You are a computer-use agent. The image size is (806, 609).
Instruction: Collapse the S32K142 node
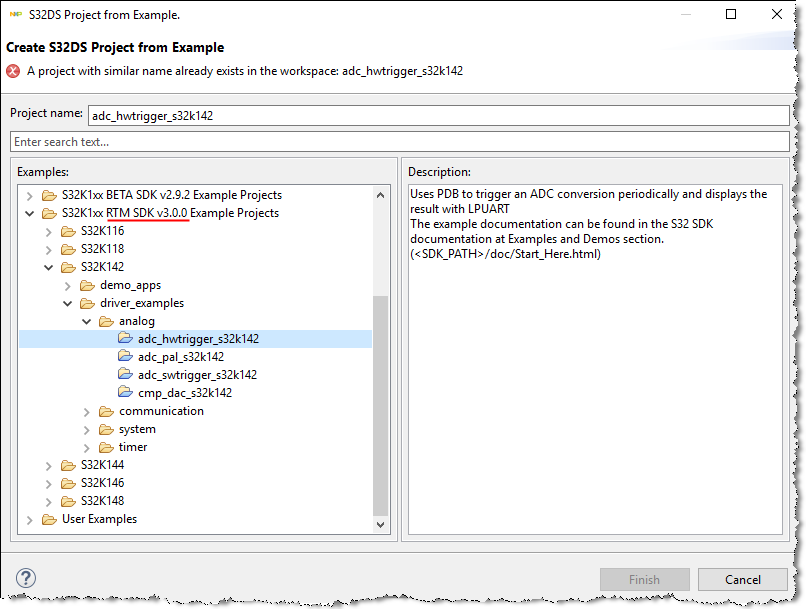48,266
